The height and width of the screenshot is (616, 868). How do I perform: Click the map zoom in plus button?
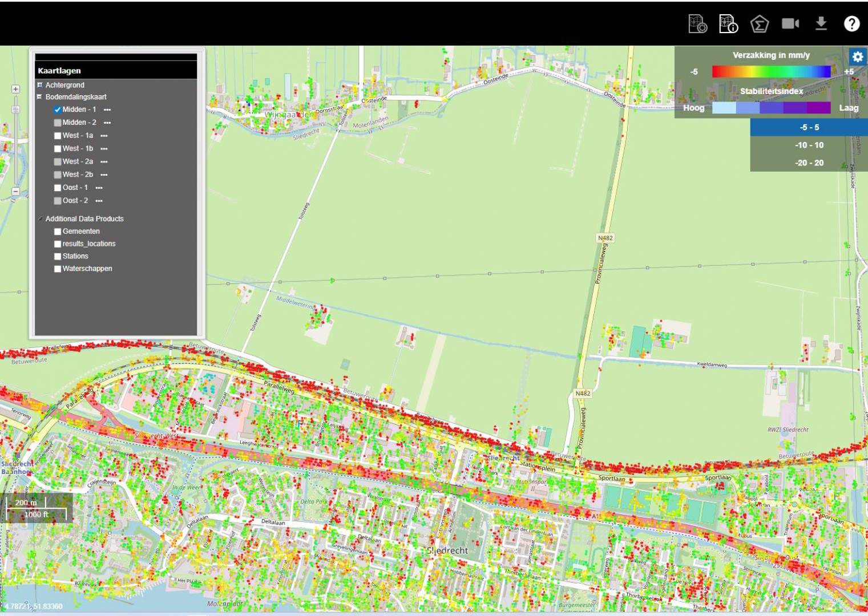pos(15,89)
